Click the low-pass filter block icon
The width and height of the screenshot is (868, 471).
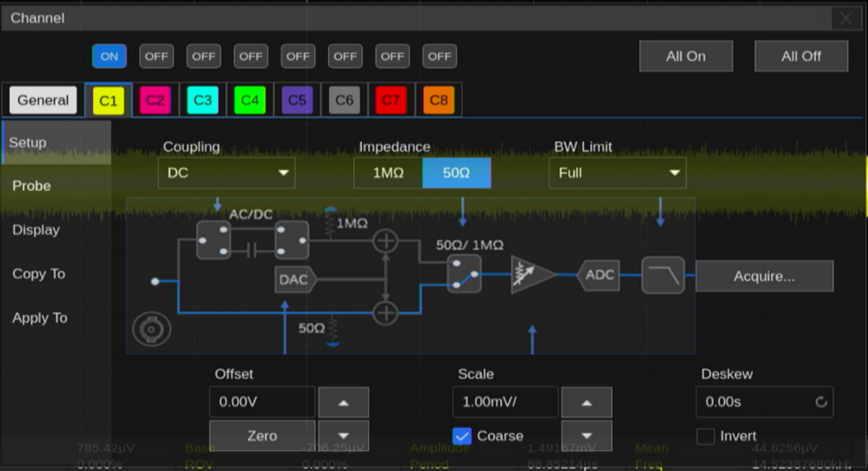[x=662, y=275]
